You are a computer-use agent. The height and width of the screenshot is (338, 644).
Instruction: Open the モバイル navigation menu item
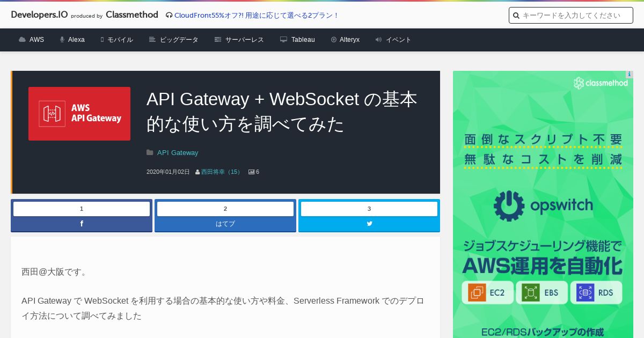120,40
